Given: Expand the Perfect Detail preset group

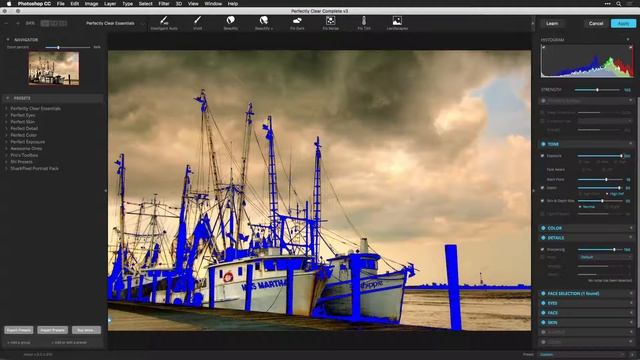Looking at the screenshot, I should pos(6,128).
